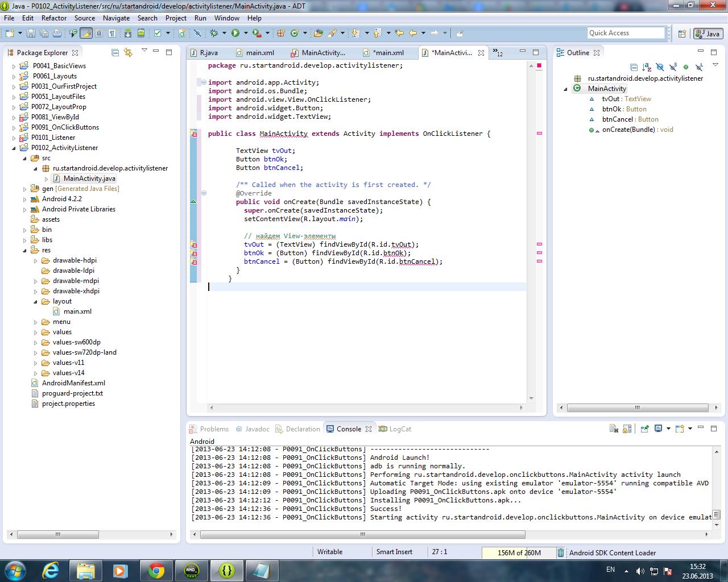The image size is (728, 582).
Task: Click the Outline horizontal scrollbar
Action: pos(638,408)
